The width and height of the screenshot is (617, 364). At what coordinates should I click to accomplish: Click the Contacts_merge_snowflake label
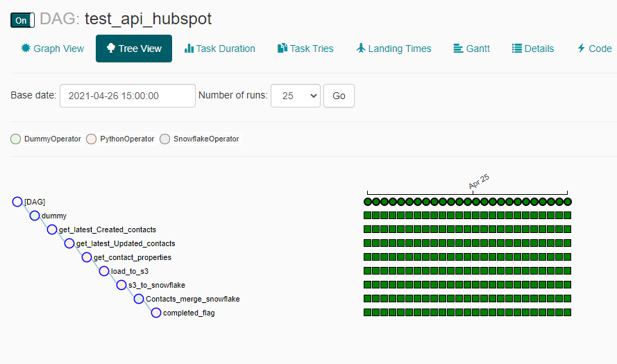point(192,299)
